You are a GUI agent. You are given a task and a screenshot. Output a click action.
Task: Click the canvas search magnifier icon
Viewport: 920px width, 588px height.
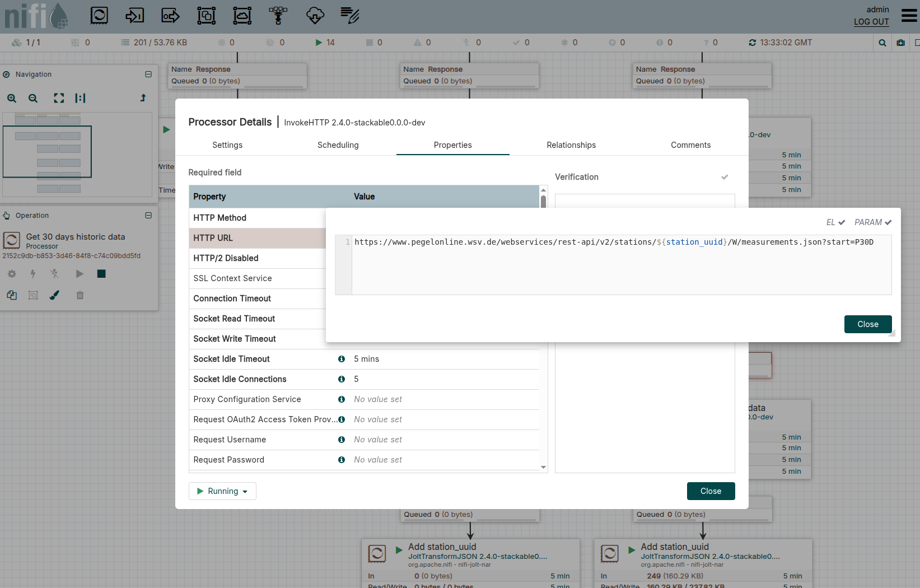(x=882, y=43)
